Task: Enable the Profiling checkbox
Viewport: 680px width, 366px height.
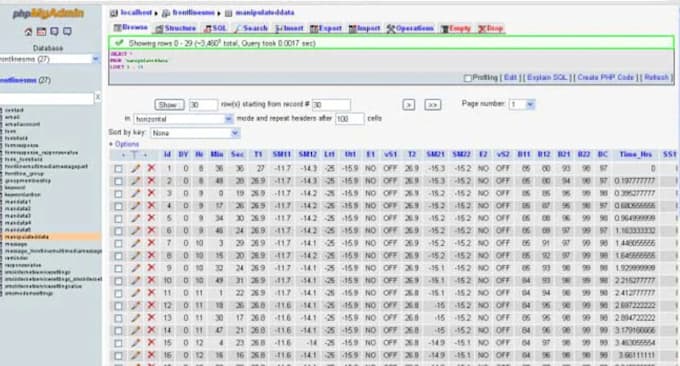Action: [x=468, y=78]
